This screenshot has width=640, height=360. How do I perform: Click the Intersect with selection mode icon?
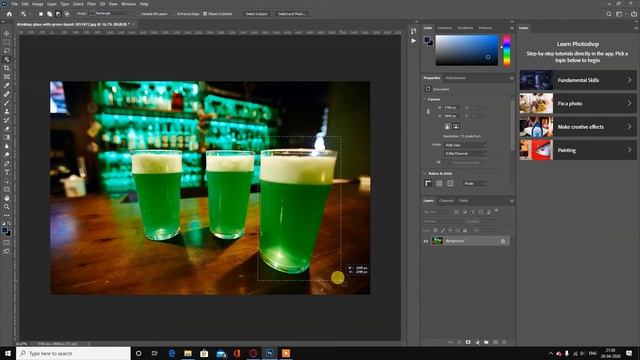(67, 14)
